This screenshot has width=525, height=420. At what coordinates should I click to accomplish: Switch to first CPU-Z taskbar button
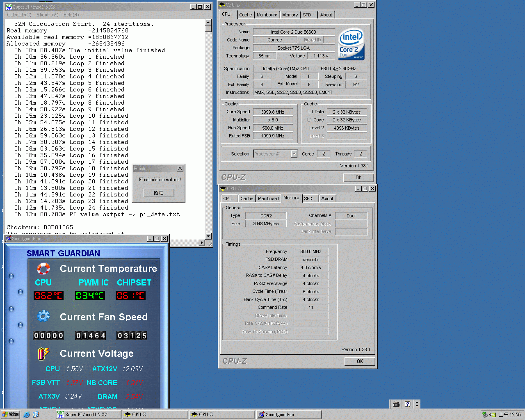[155, 415]
